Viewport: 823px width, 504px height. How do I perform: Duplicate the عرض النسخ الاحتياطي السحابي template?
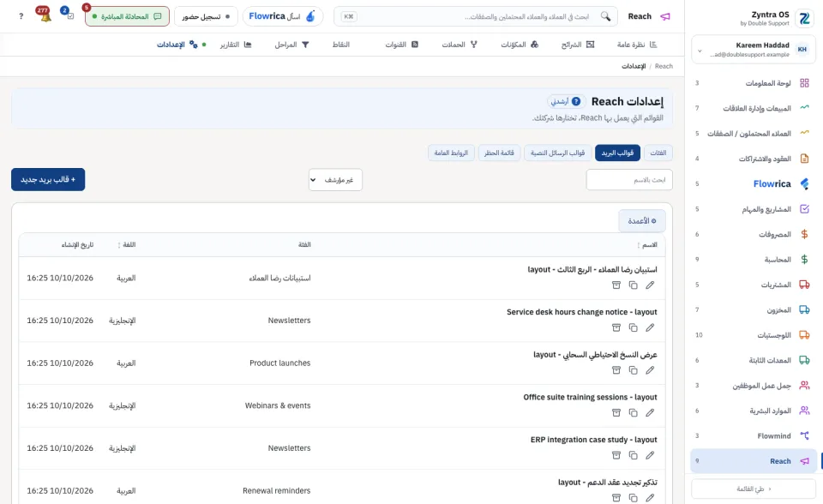(x=633, y=370)
